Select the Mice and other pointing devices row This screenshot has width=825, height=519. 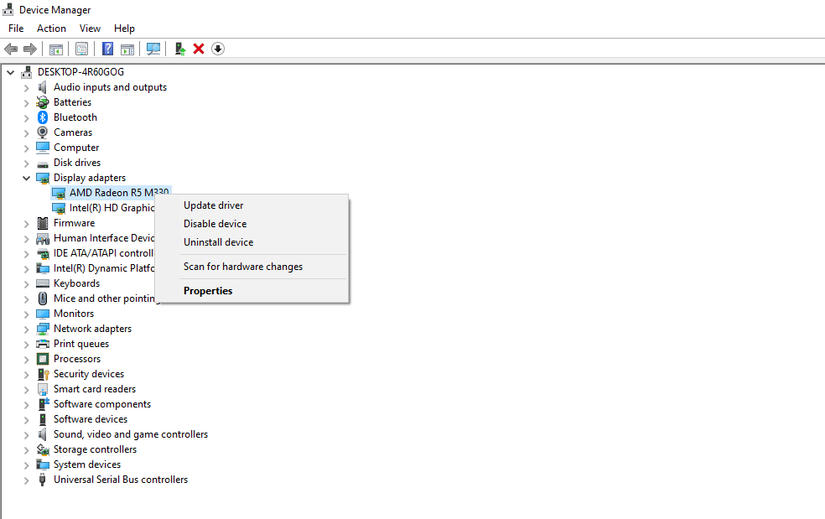pos(105,298)
